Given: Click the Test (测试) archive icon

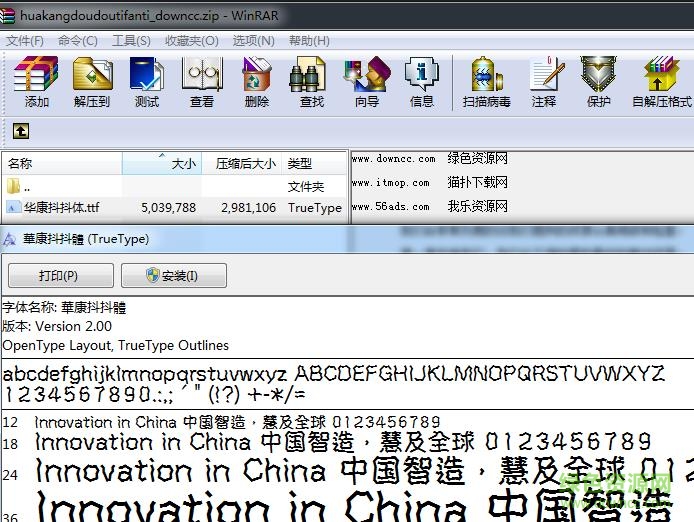Looking at the screenshot, I should (x=147, y=74).
